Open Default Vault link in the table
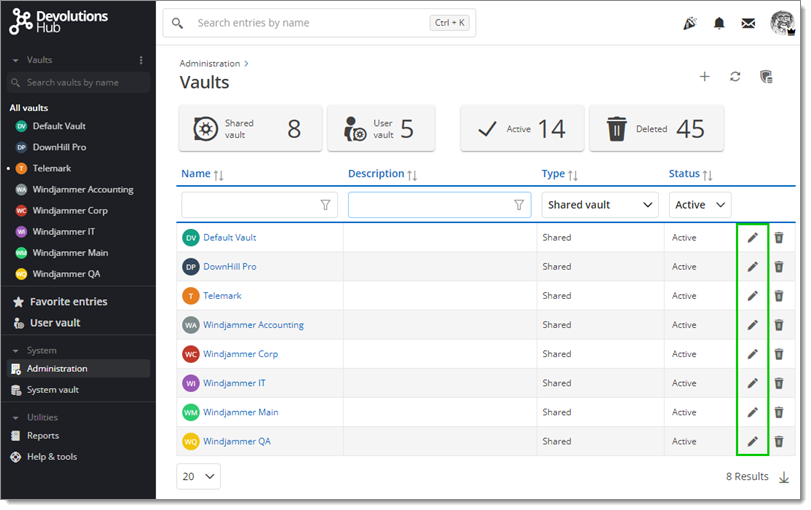811x510 pixels. (230, 237)
